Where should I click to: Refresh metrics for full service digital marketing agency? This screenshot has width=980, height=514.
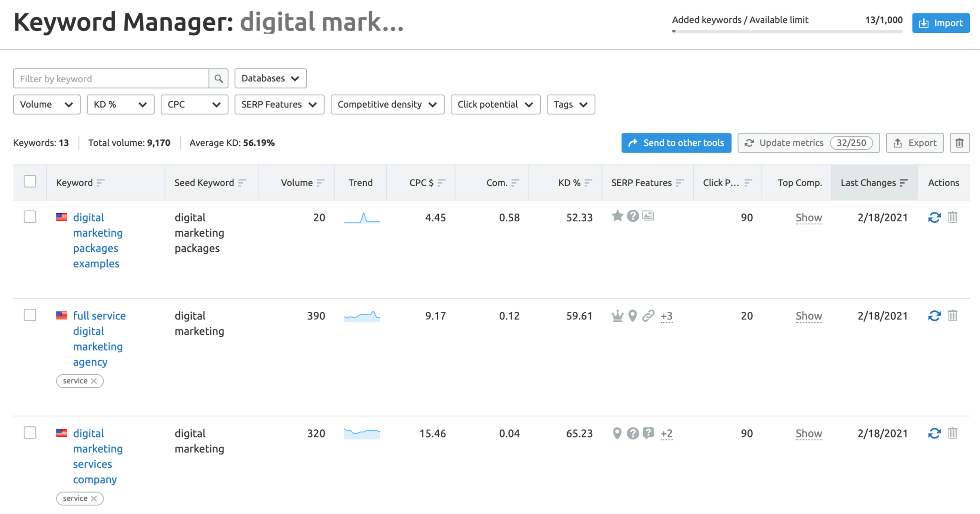coord(934,316)
